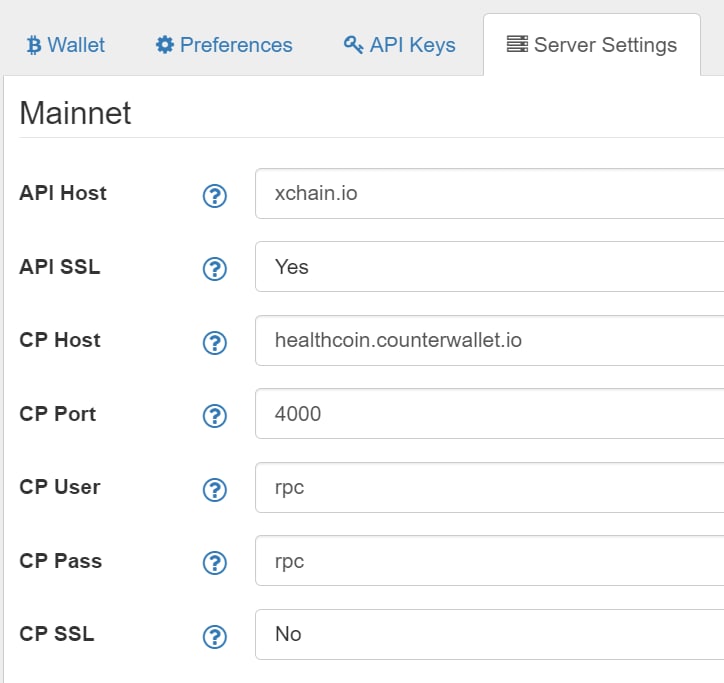Select the CP User text box
Viewport: 724px width, 683px height.
pos(489,487)
